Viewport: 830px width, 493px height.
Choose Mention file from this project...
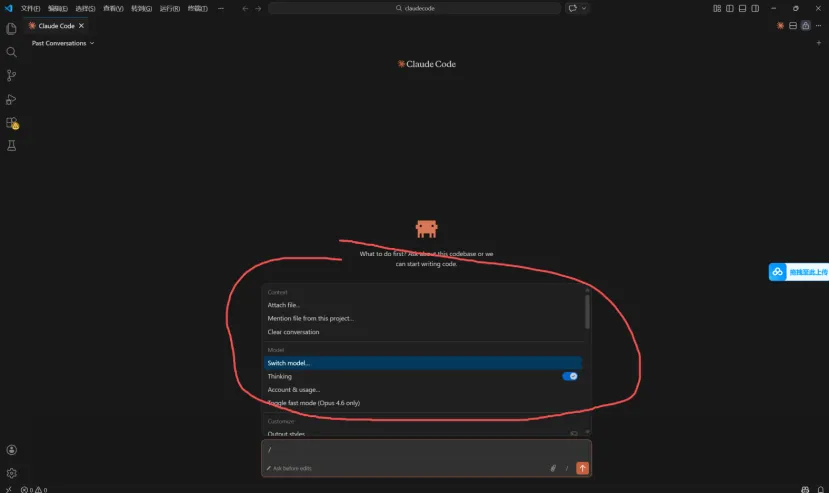[x=423, y=318]
